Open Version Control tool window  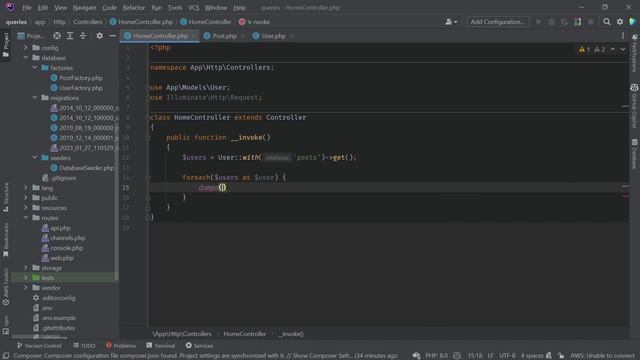(x=39, y=346)
